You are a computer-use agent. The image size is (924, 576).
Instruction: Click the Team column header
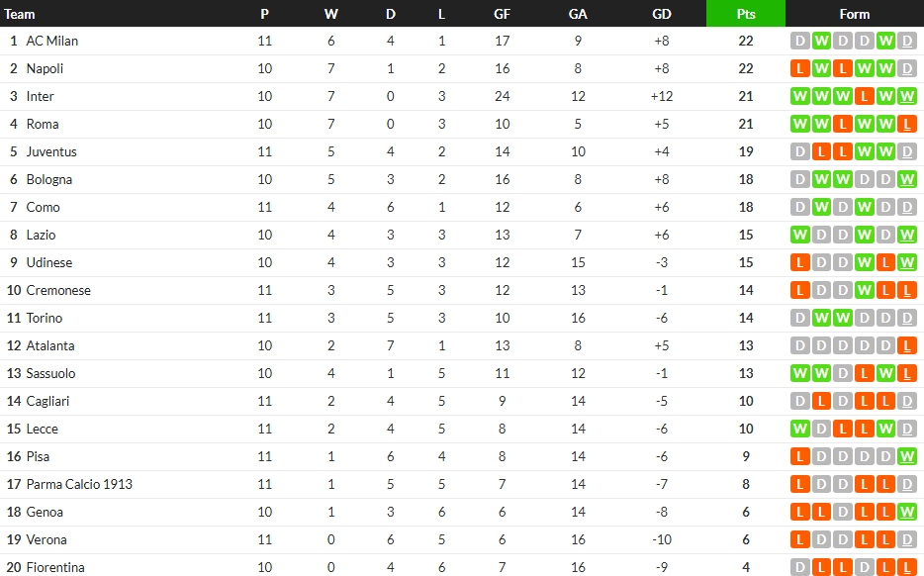[x=20, y=14]
